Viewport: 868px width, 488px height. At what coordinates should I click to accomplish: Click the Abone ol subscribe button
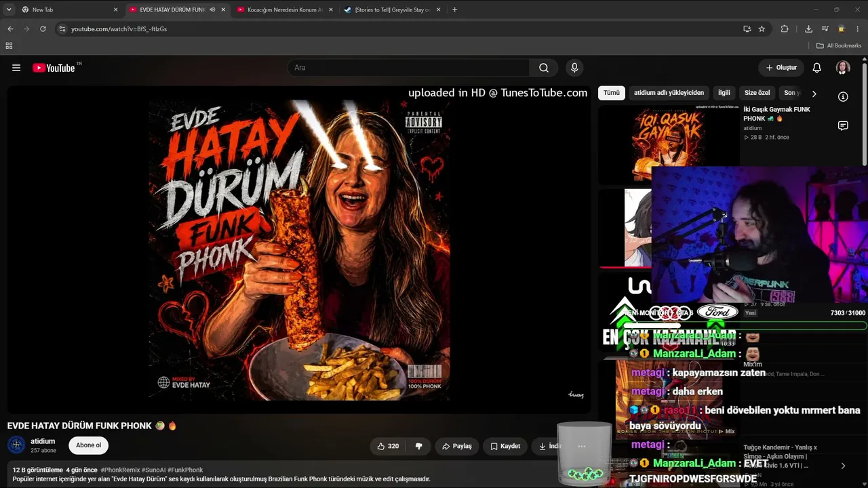click(88, 445)
